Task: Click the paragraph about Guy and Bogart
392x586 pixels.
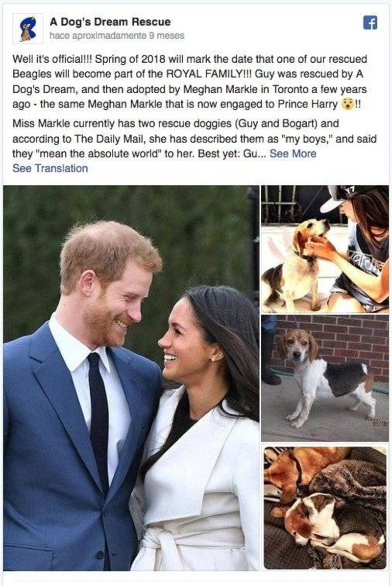Action: click(x=194, y=138)
